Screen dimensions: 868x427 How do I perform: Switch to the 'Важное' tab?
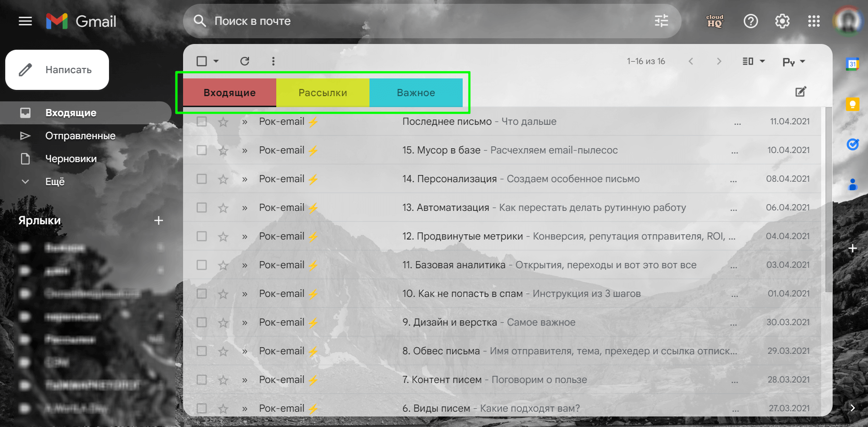pos(416,93)
